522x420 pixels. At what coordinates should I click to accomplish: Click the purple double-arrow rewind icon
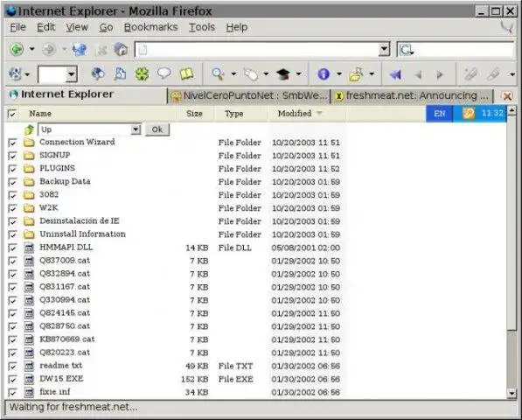point(395,74)
